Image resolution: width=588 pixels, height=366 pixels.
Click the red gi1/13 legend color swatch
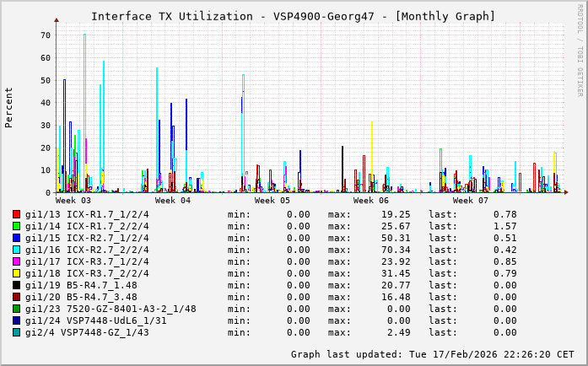17,214
